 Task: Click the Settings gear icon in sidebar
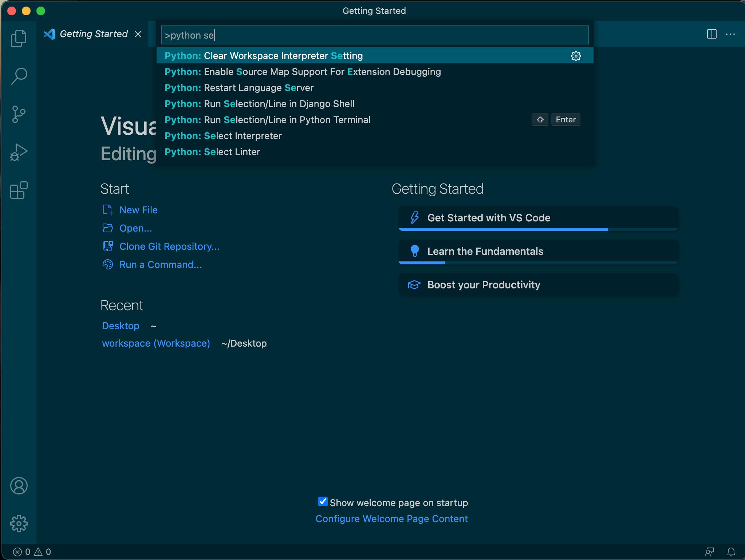click(18, 523)
